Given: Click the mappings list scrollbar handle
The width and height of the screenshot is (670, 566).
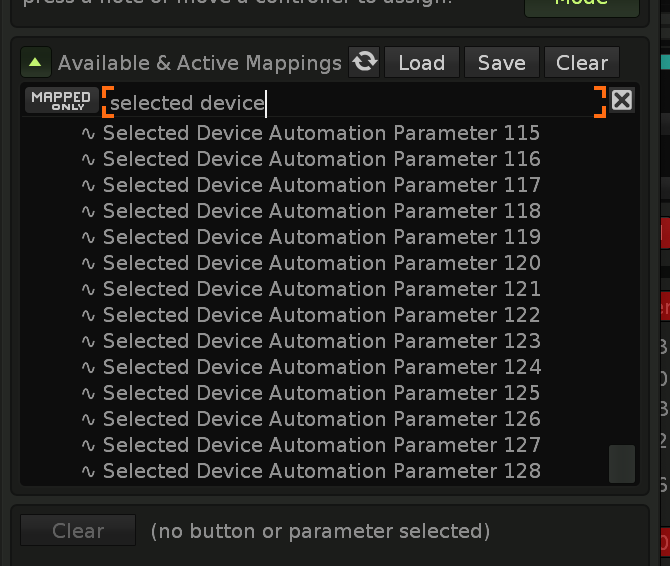Looking at the screenshot, I should coord(622,464).
